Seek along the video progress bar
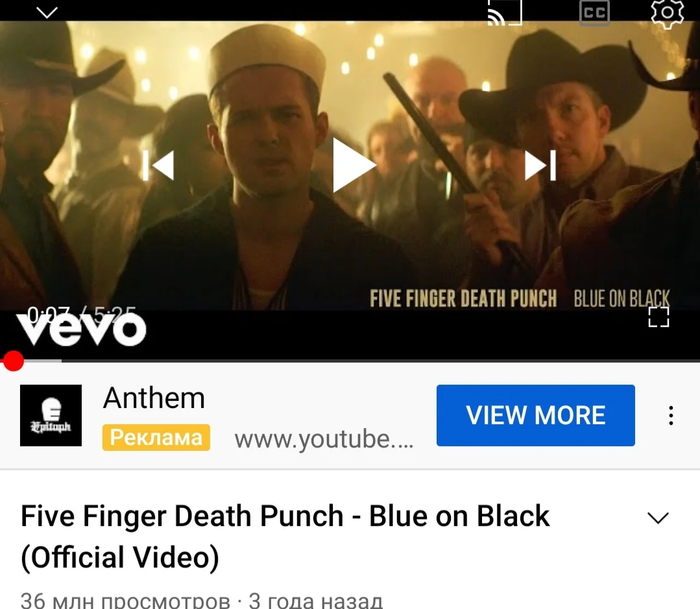 (x=350, y=361)
